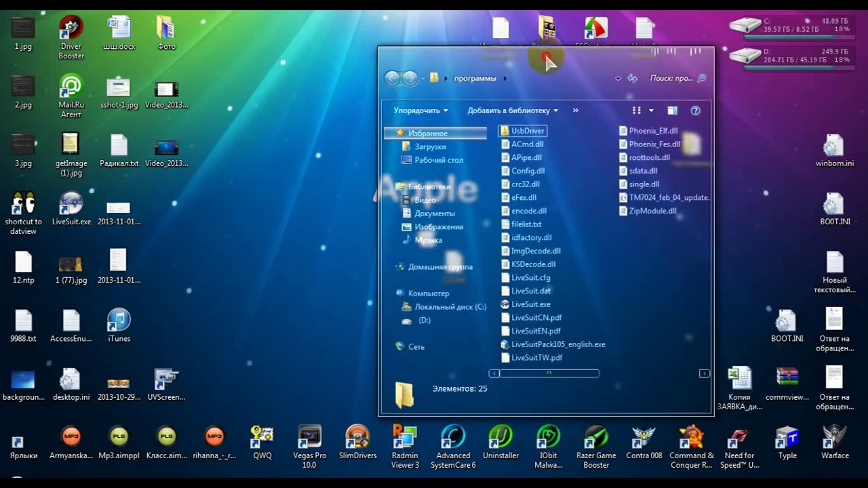This screenshot has height=488, width=868.
Task: Open the Упорядочить dropdown menu
Action: (420, 110)
